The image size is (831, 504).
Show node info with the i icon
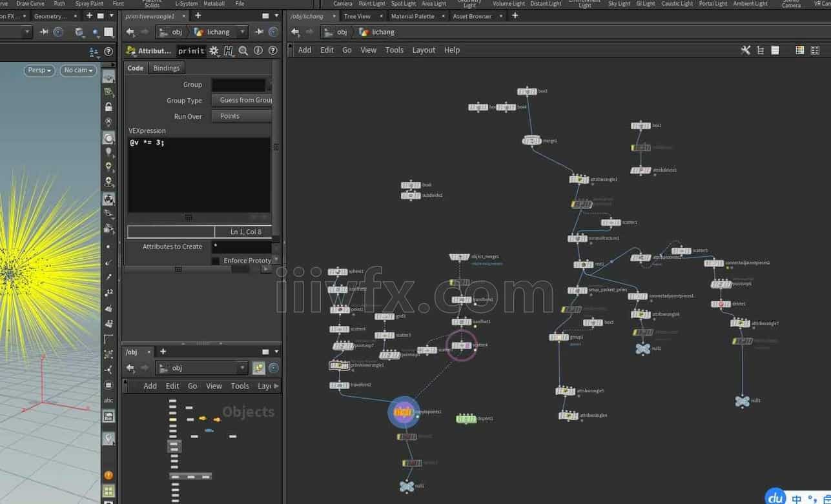tap(258, 50)
